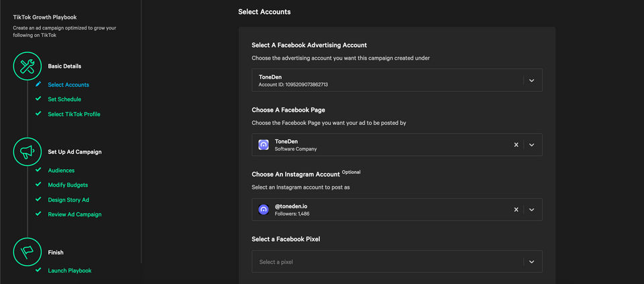Click the Finish flag icon
Viewport: 644px width, 284px height.
click(28, 252)
